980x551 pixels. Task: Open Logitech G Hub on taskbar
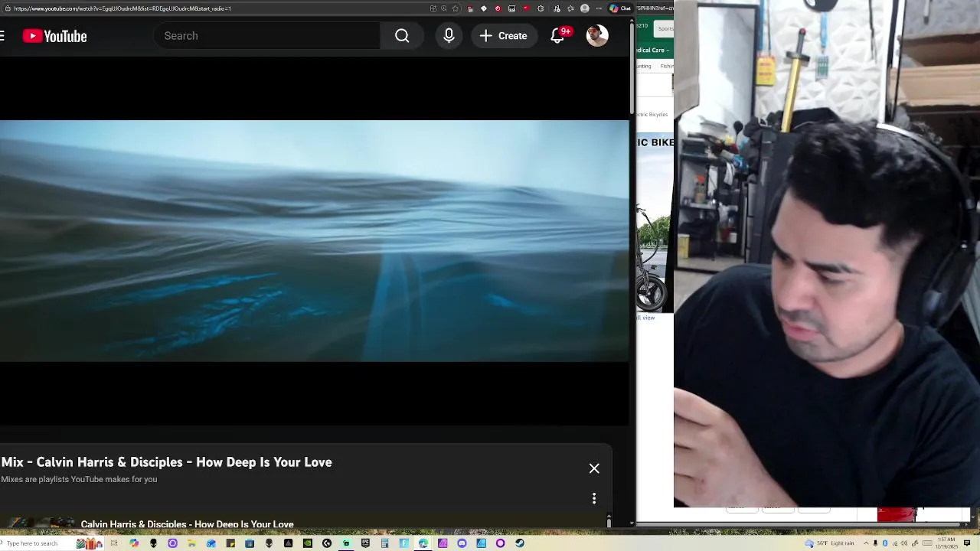[x=327, y=543]
